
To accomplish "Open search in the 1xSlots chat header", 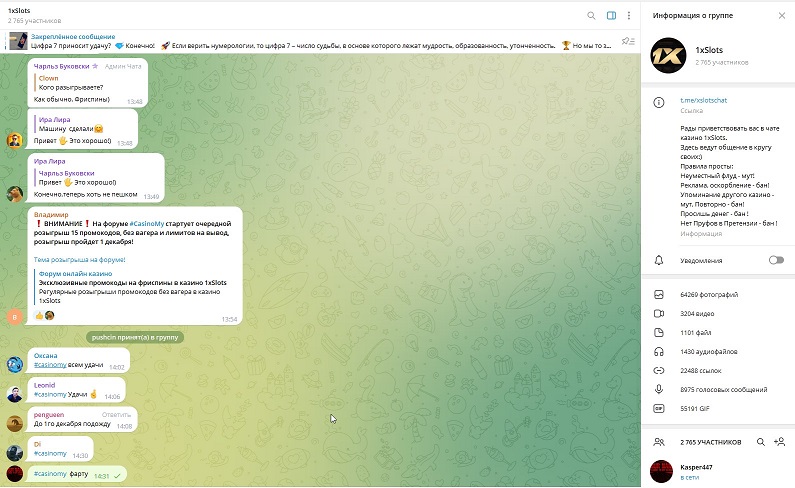I will [x=591, y=16].
